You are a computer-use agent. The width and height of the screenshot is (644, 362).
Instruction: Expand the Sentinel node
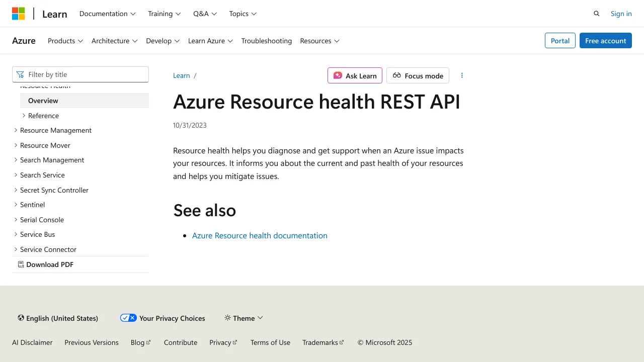(x=16, y=205)
